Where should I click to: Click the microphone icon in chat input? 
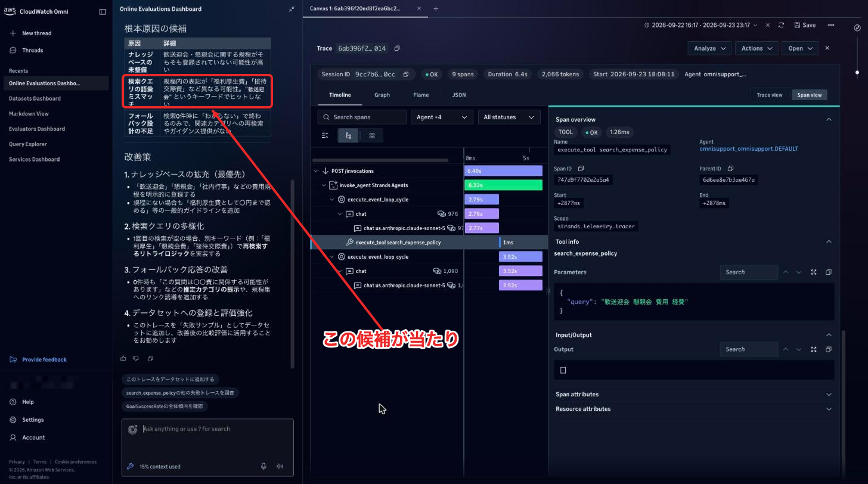[263, 466]
